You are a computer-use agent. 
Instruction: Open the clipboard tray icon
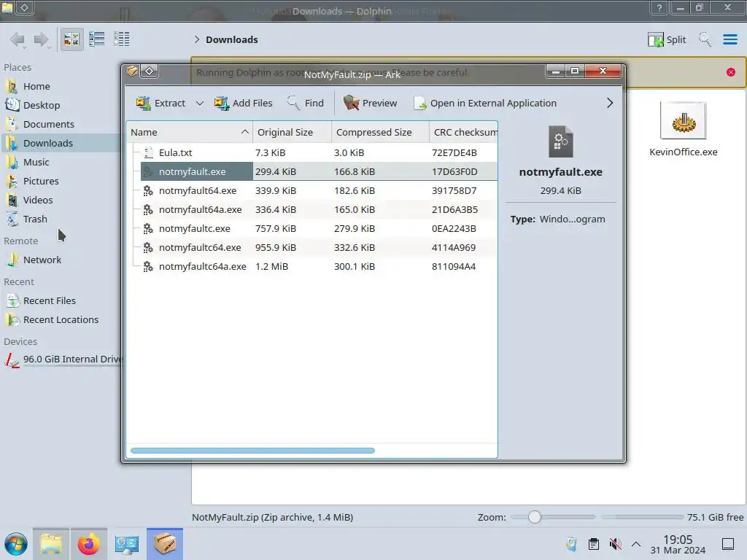(x=594, y=544)
